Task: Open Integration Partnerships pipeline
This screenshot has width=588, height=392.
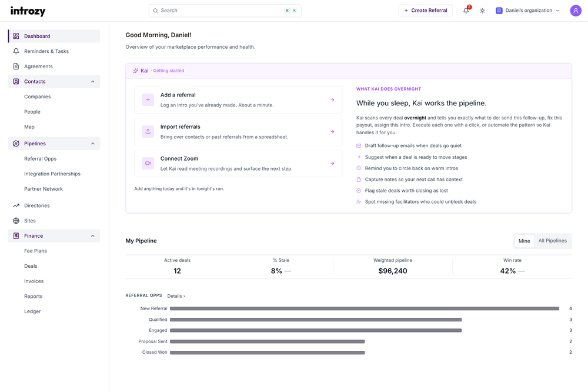Action: click(x=52, y=174)
